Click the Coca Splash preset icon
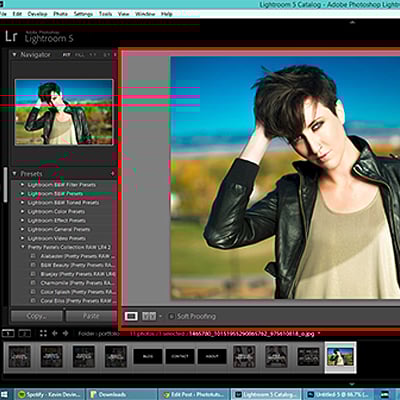Viewport: 400px width, 400px height. [x=33, y=292]
